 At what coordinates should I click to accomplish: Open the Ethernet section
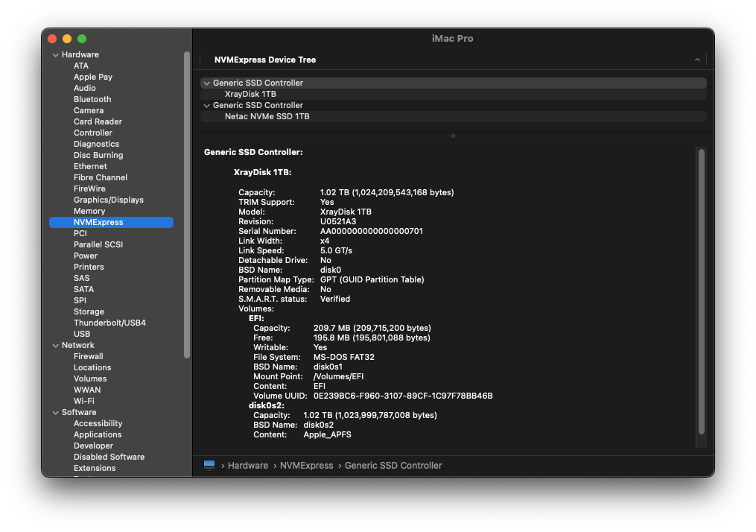click(90, 166)
